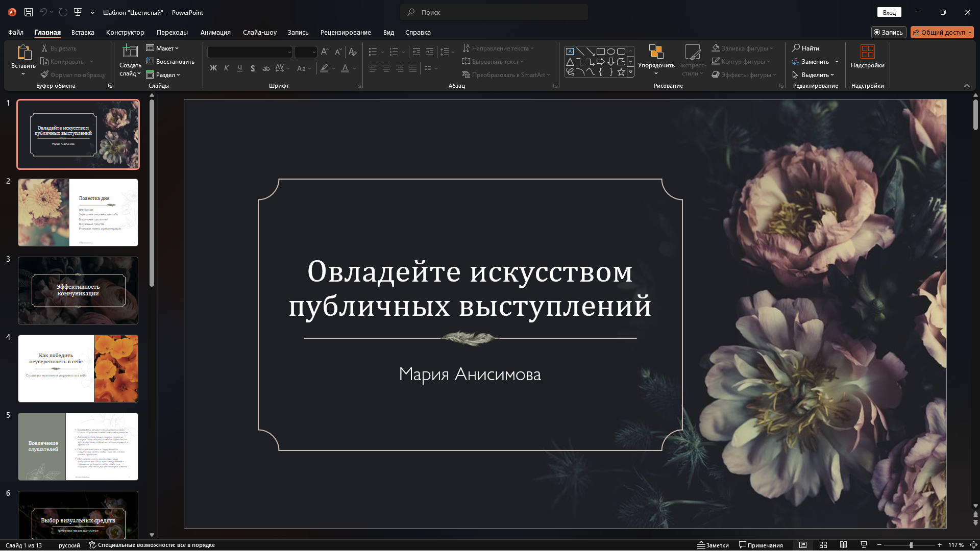
Task: Expand the Layout (Макет) dropdown
Action: pyautogui.click(x=163, y=48)
